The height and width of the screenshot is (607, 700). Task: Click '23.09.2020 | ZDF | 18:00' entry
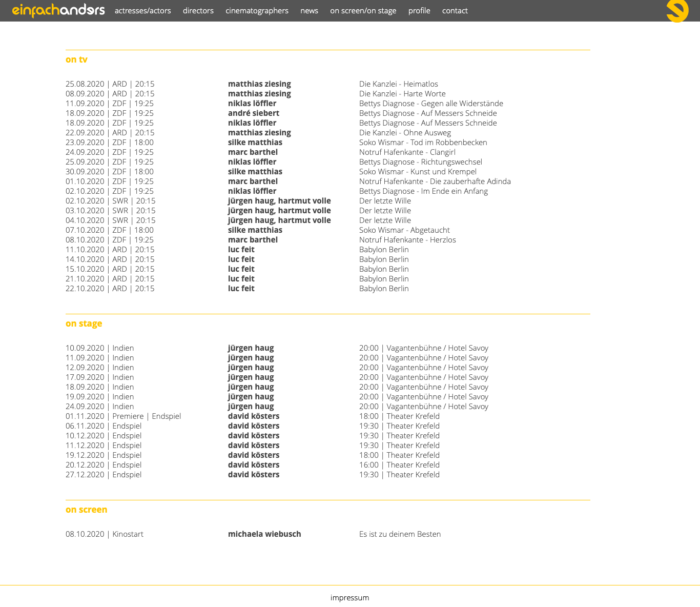(x=110, y=143)
